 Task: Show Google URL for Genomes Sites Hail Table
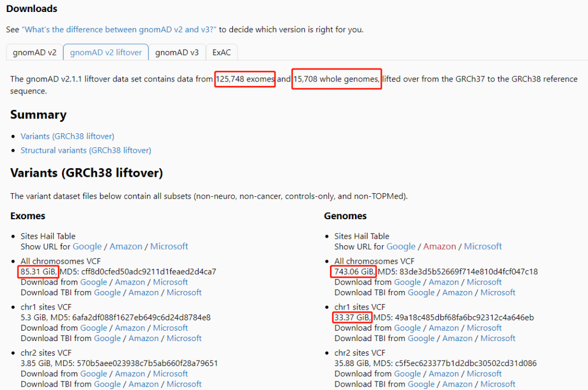(x=401, y=246)
